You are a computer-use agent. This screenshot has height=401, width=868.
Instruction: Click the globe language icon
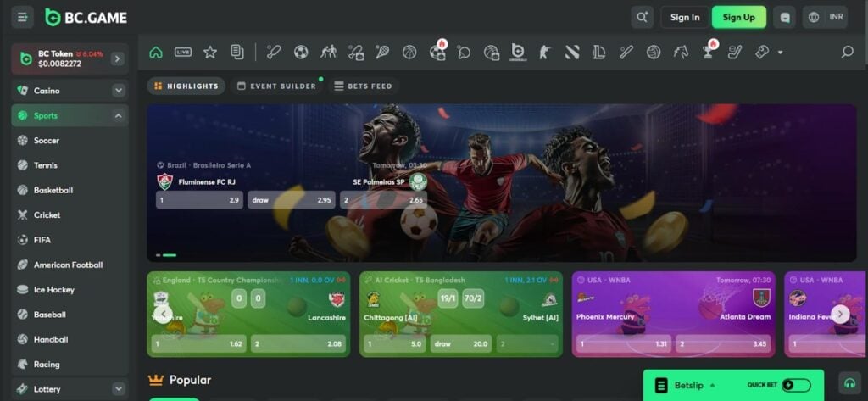813,17
